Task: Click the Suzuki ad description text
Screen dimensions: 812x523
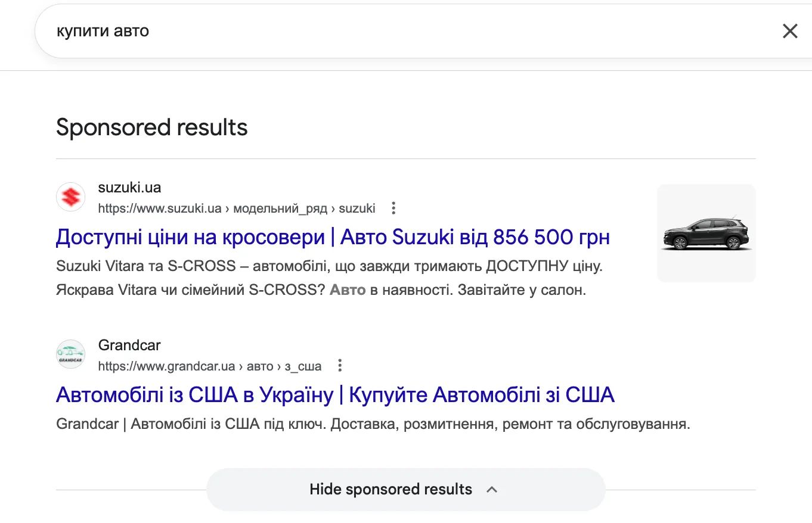Action: [x=328, y=266]
